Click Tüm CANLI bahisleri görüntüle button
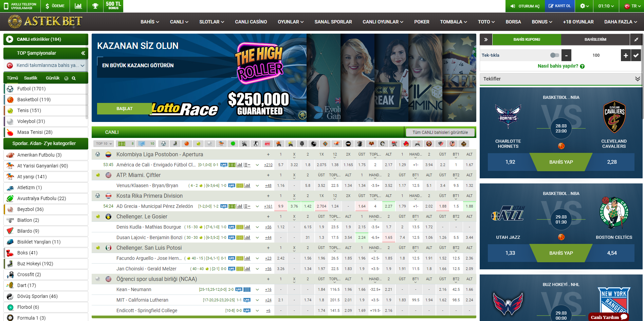 (x=440, y=132)
